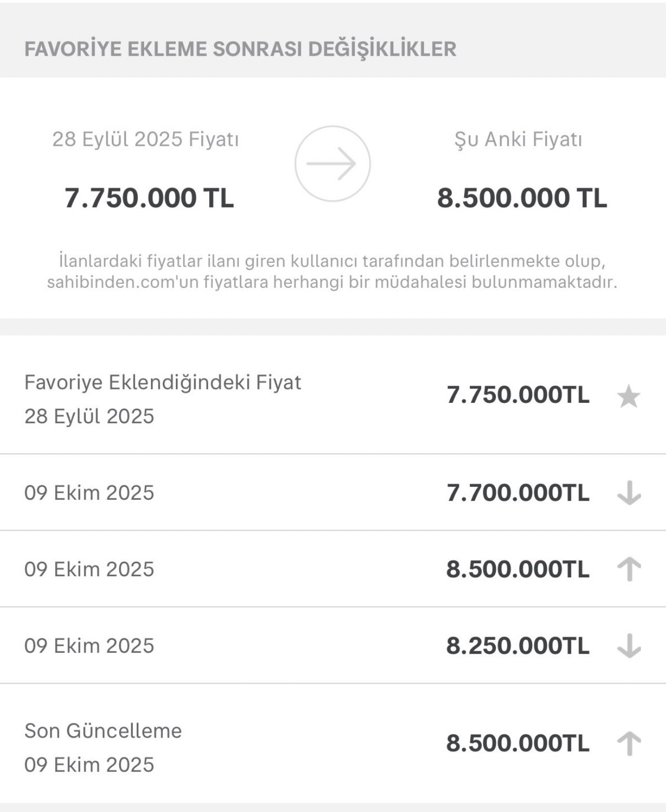Tap the star icon beside 7.750.000TL
Screen dimensions: 666x812
pyautogui.click(x=629, y=397)
